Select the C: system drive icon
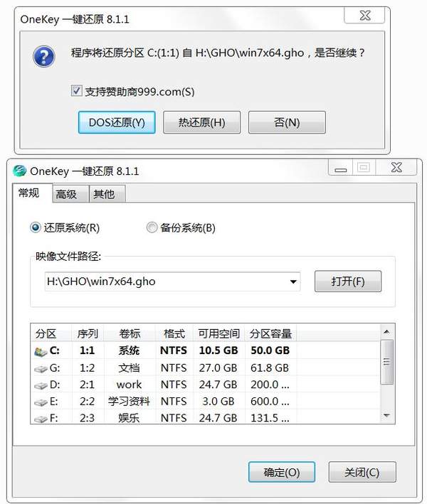427x504 pixels. 41,351
